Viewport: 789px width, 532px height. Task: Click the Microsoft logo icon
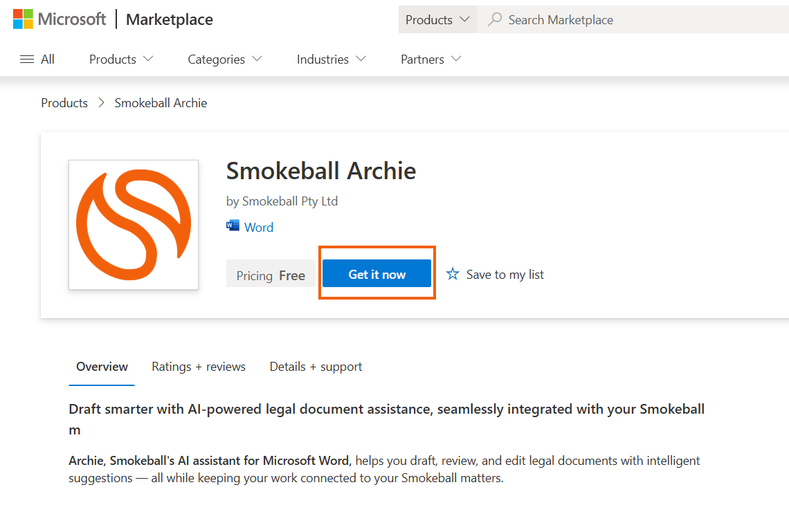23,19
